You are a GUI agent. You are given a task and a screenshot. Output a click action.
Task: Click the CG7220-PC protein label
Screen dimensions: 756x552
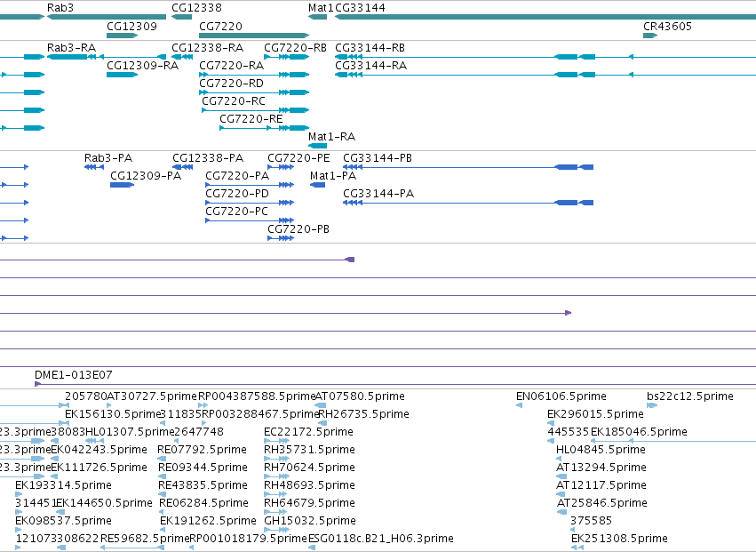point(236,212)
